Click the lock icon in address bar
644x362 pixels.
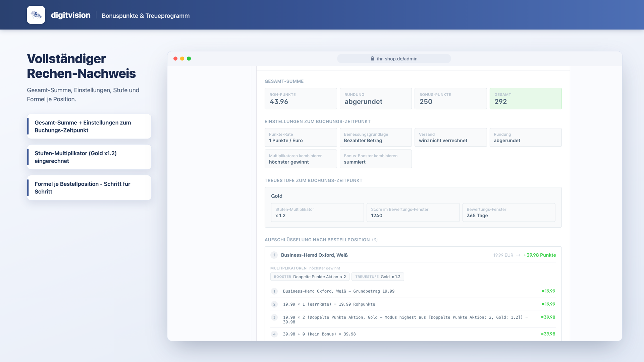point(372,59)
